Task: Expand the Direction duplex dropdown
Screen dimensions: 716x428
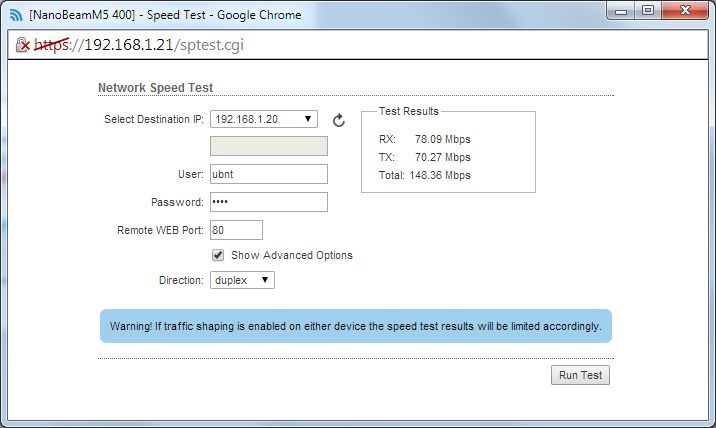Action: coord(242,280)
